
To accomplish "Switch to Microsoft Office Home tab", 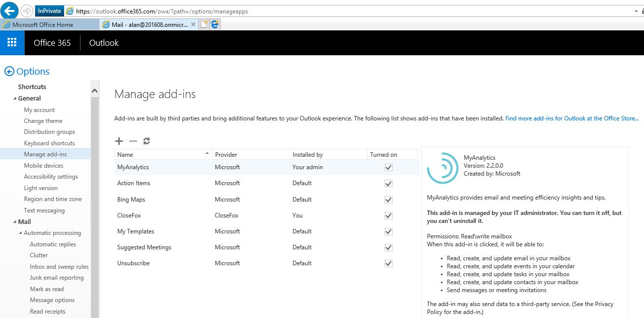I will (50, 24).
